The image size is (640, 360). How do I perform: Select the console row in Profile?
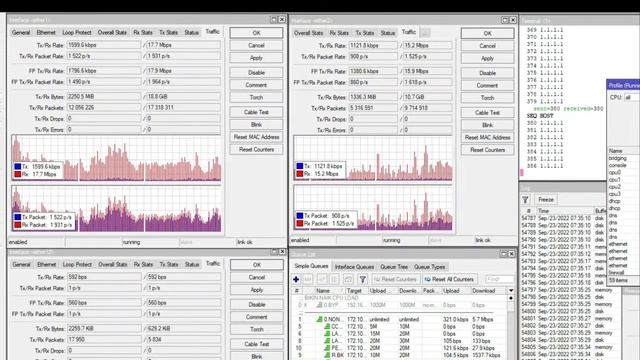click(x=623, y=165)
